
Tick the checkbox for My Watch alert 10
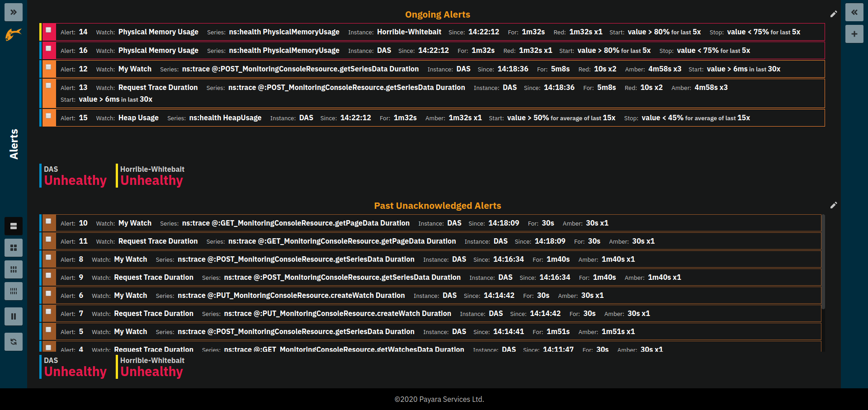coord(48,221)
